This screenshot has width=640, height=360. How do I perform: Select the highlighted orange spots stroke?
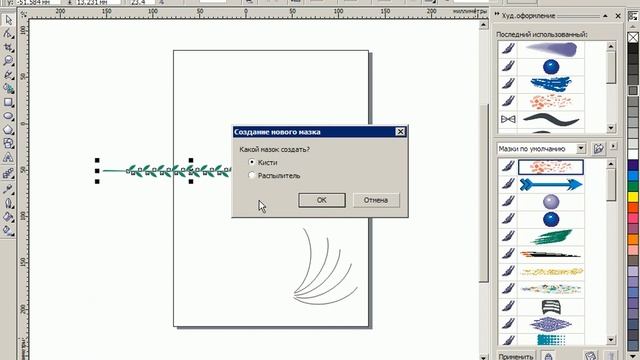(x=551, y=167)
